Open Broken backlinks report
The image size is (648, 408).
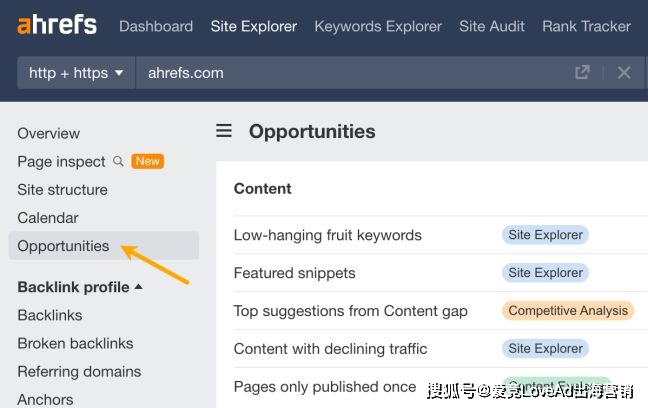pos(75,344)
